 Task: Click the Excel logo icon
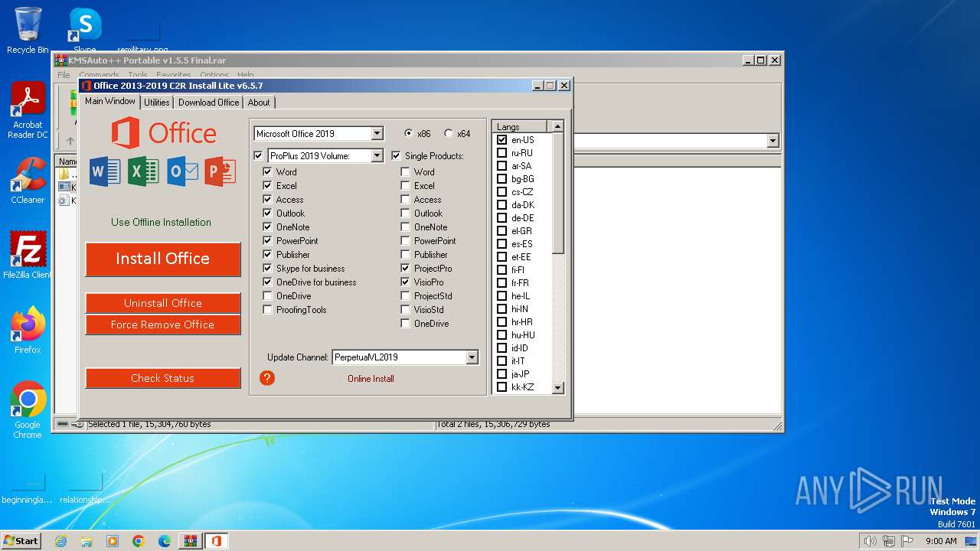(143, 171)
